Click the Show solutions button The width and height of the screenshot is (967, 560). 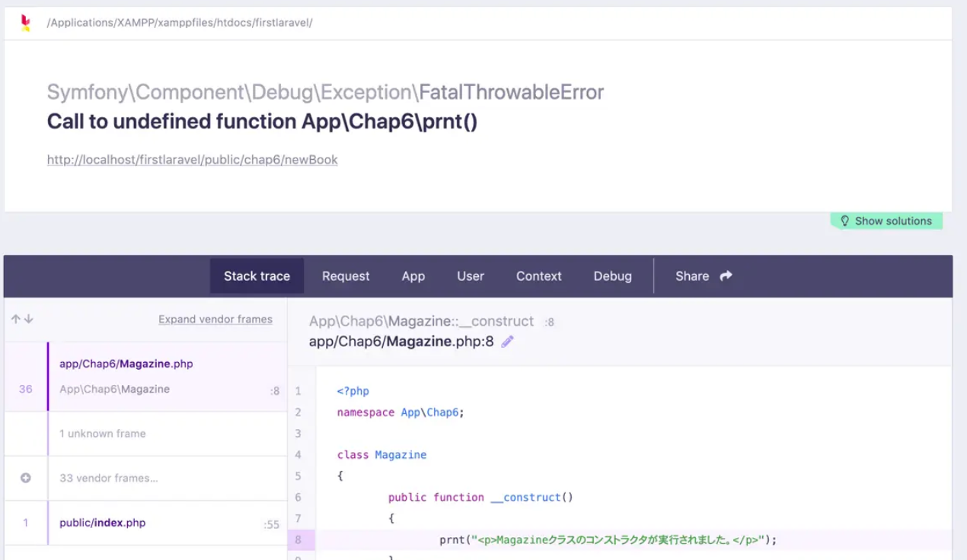887,221
